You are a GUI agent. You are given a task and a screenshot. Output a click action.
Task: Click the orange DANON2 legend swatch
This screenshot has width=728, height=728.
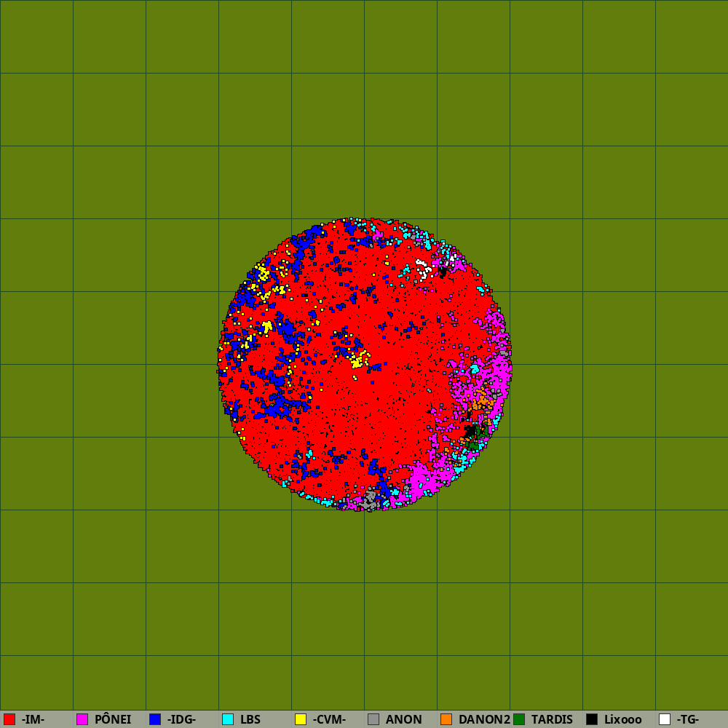click(x=446, y=719)
